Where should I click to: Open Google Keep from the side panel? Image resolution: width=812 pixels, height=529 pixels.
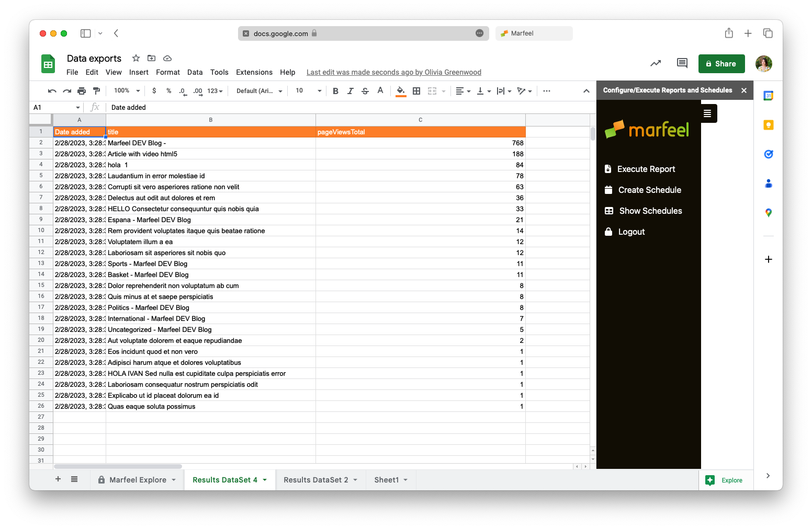click(x=768, y=124)
